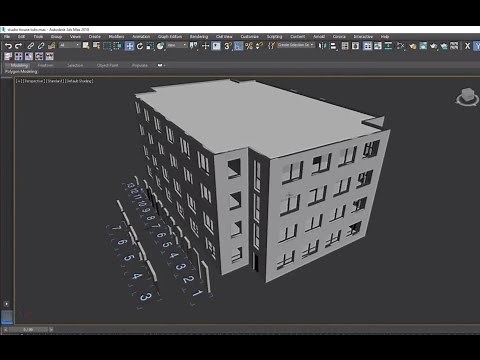This screenshot has width=480, height=360.
Task: Click the Mirror tool icon
Action: click(x=322, y=46)
